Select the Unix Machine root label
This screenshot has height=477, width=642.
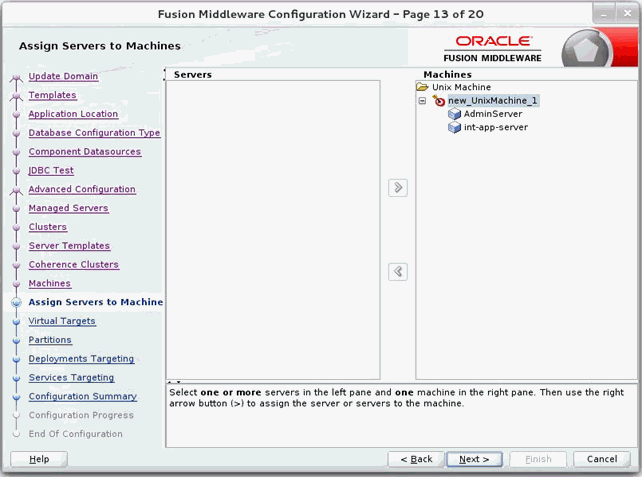[x=461, y=87]
